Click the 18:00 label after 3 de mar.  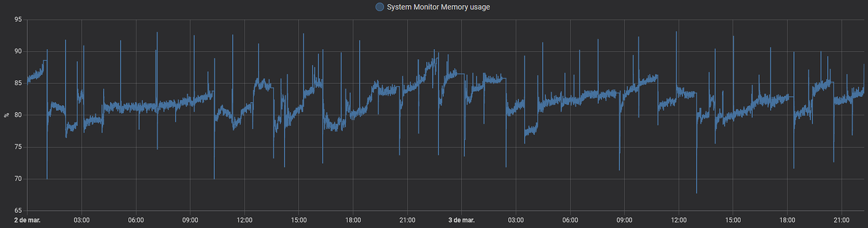click(787, 220)
